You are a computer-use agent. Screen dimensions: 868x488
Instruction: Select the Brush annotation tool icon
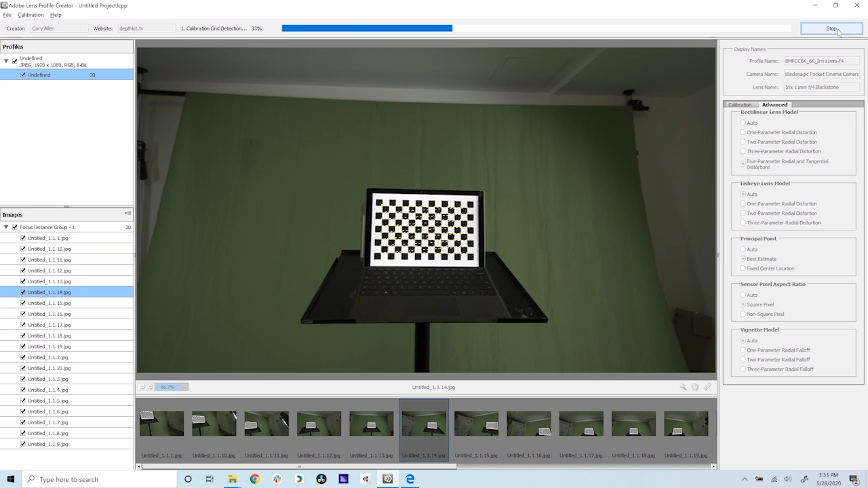point(707,386)
